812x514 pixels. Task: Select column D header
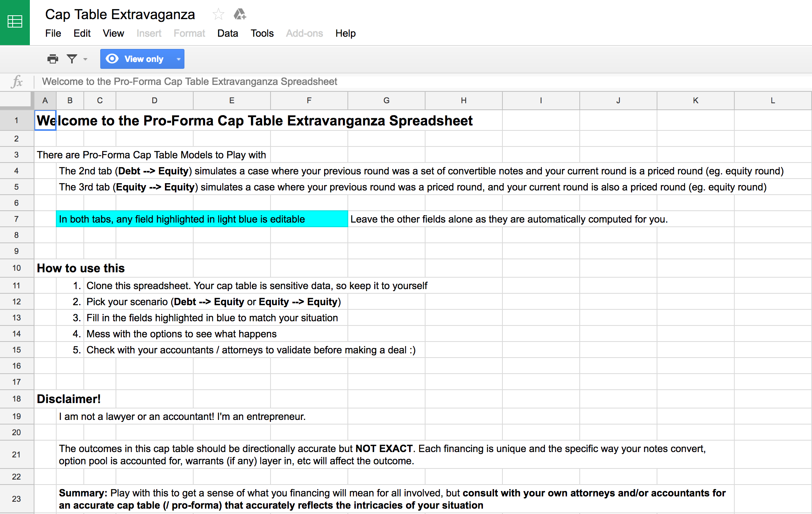(155, 100)
